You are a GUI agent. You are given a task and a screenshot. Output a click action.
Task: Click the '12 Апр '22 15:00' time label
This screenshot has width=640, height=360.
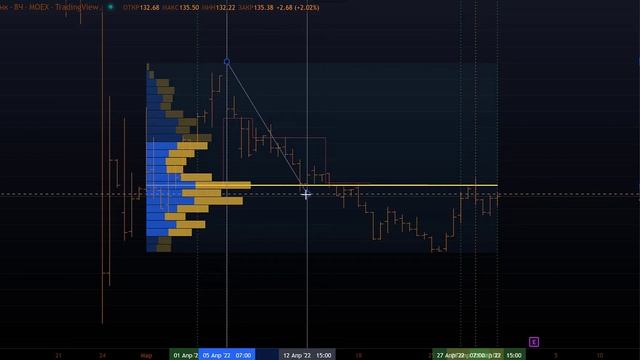(307, 355)
